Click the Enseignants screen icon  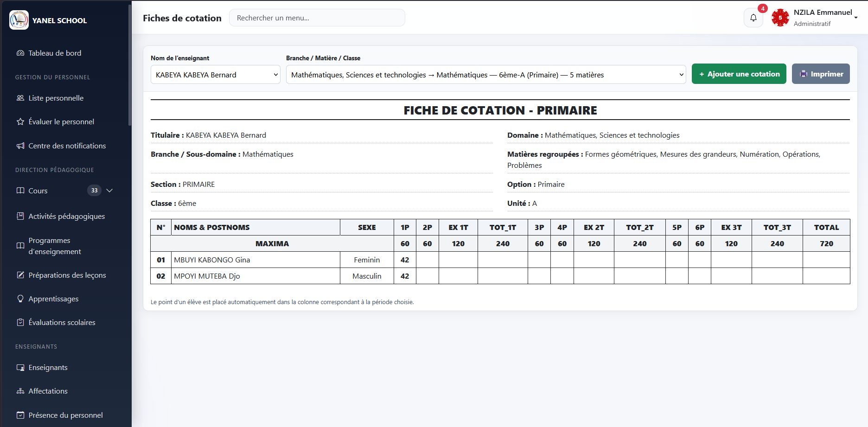[20, 367]
